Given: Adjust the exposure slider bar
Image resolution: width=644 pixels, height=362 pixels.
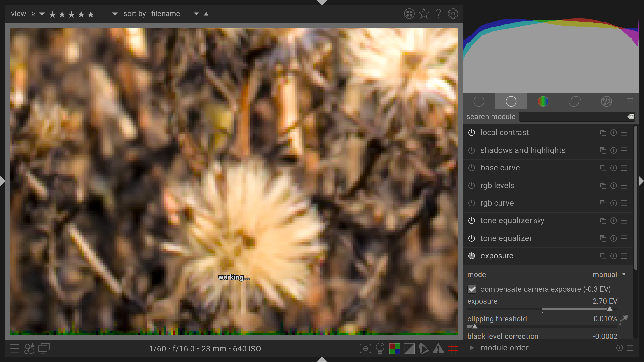Looking at the screenshot, I should 542,309.
